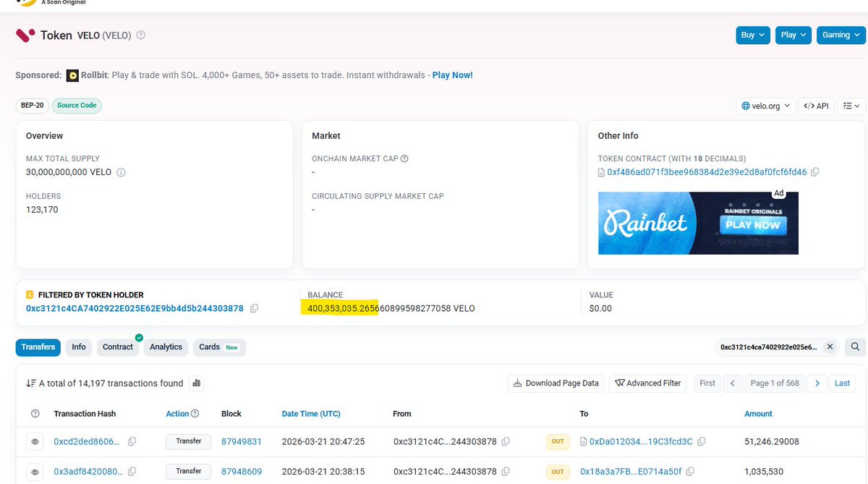Switch to the Transfers tab
868x484 pixels.
(x=38, y=347)
